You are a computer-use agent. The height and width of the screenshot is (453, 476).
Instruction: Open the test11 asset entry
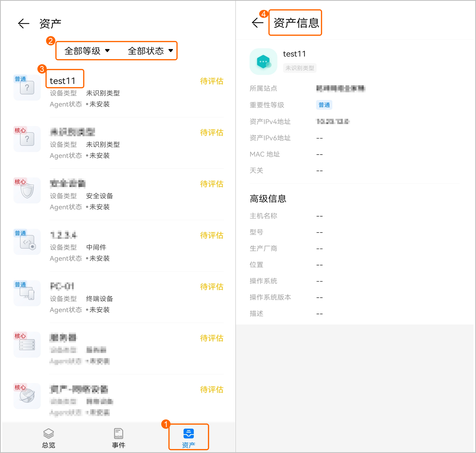(x=63, y=81)
